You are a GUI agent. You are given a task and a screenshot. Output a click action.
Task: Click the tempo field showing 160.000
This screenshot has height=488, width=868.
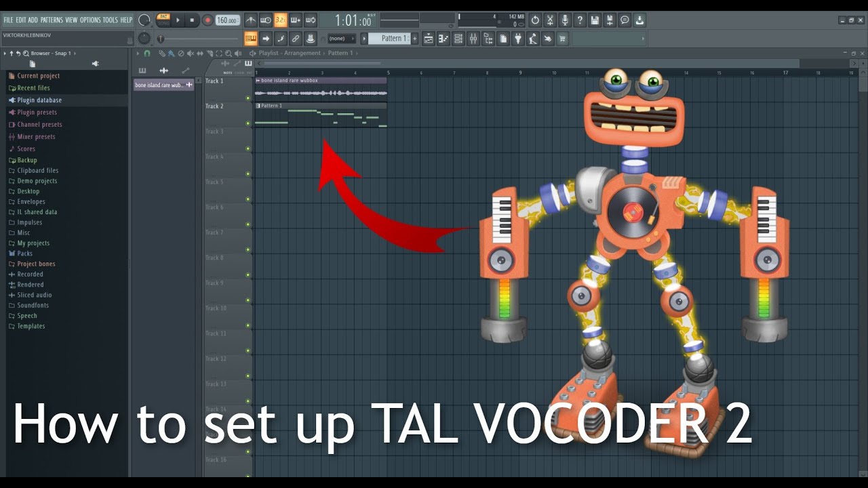[228, 20]
